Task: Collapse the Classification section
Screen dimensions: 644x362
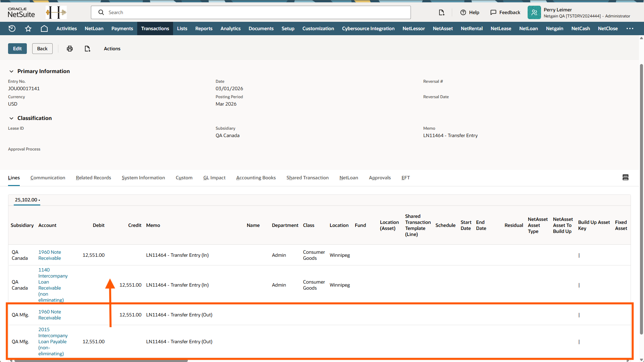Action: (x=11, y=118)
